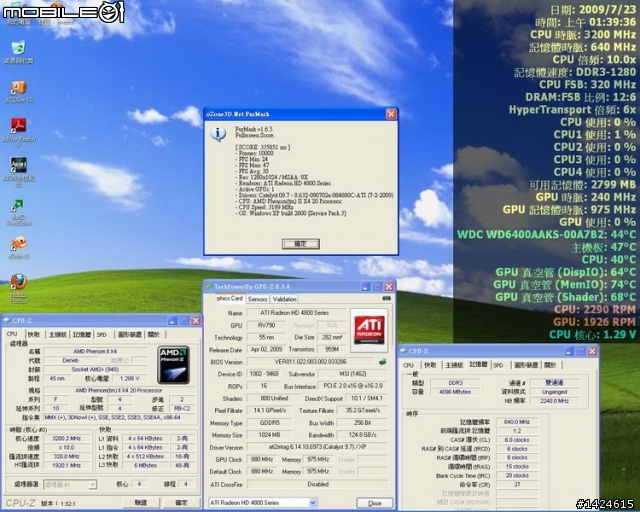Click the Driver Version field in GPU-Z

pos(318,447)
